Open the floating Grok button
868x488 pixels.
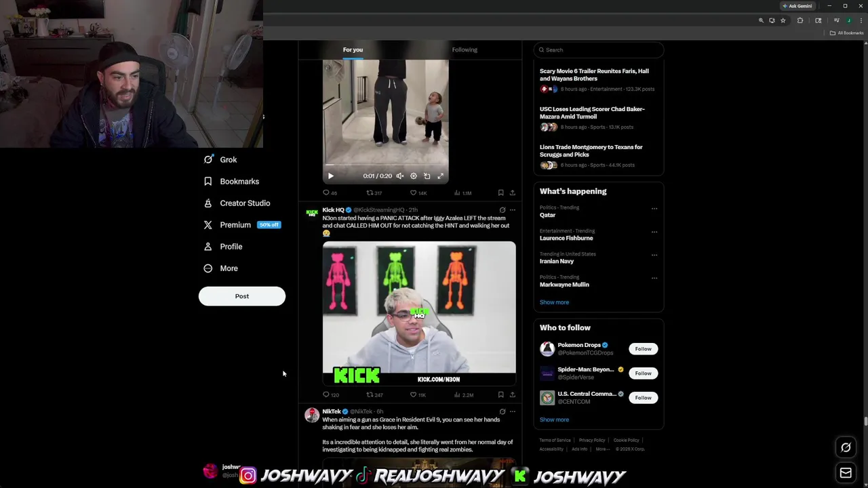coord(846,447)
